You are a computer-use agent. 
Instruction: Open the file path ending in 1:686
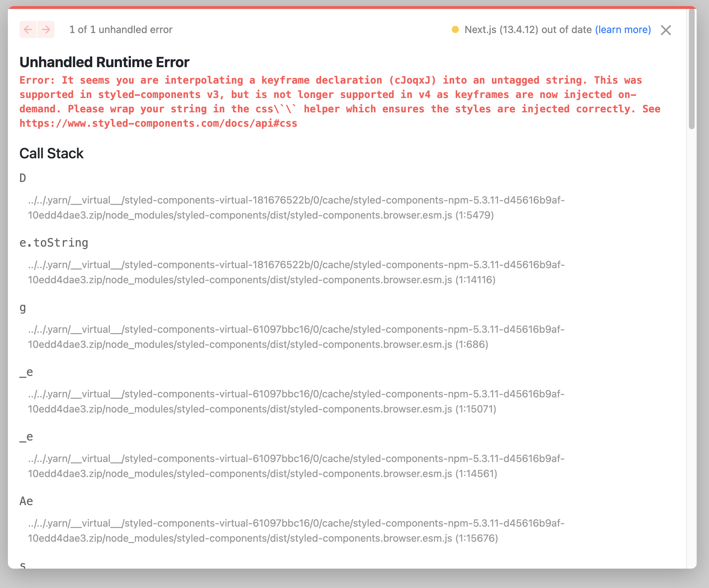[x=296, y=337]
